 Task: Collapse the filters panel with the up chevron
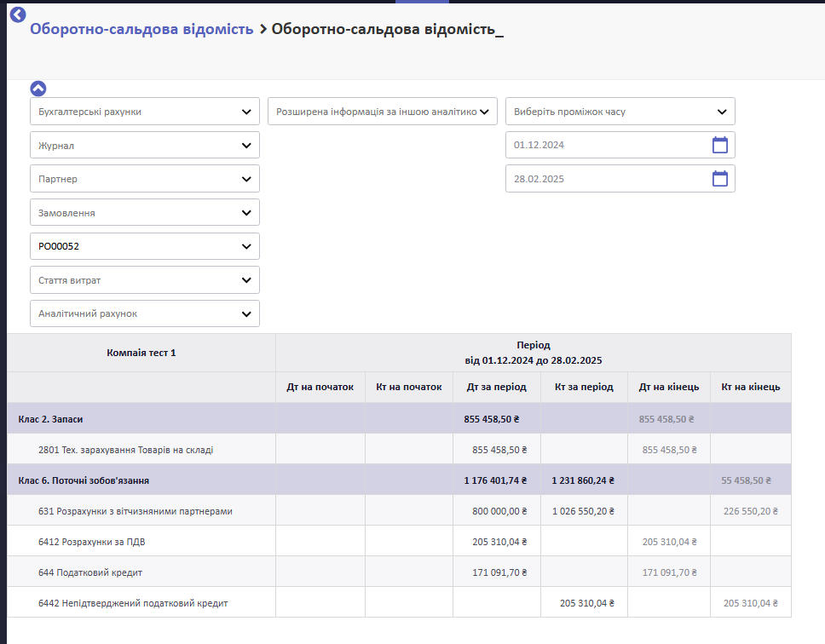37,89
